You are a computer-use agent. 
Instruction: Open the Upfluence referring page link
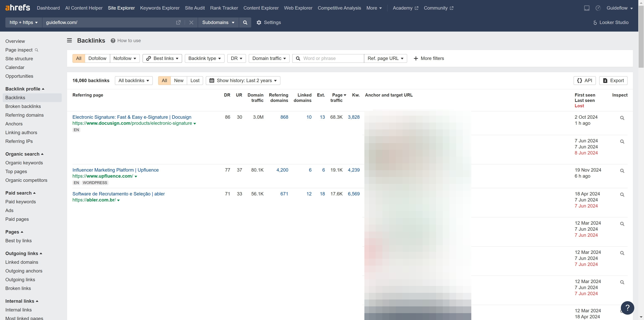click(116, 170)
